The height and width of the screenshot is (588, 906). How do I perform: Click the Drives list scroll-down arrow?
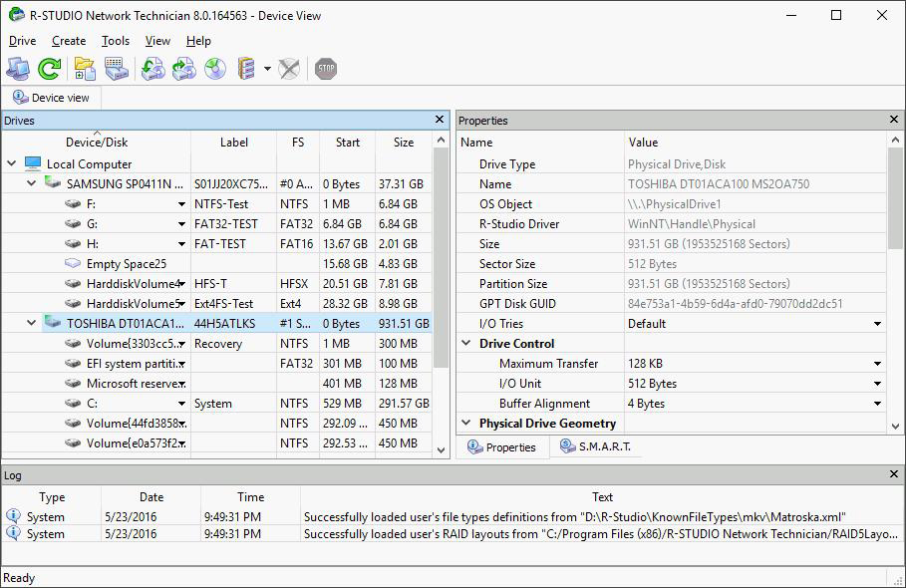(x=441, y=449)
